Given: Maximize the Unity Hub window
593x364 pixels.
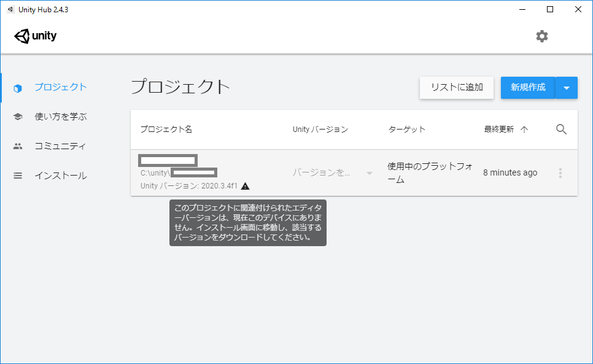Looking at the screenshot, I should point(550,9).
